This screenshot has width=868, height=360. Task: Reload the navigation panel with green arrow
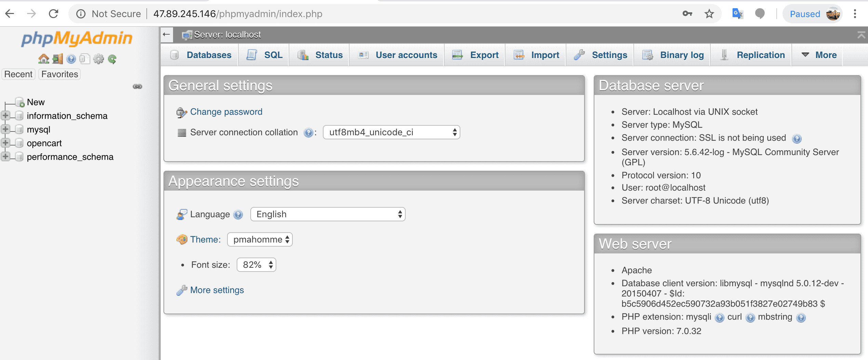click(x=112, y=59)
